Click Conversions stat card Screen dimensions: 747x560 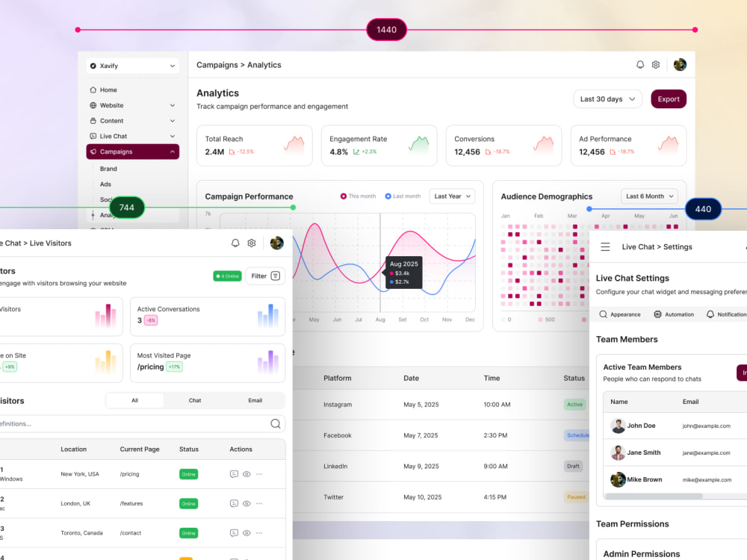(503, 146)
